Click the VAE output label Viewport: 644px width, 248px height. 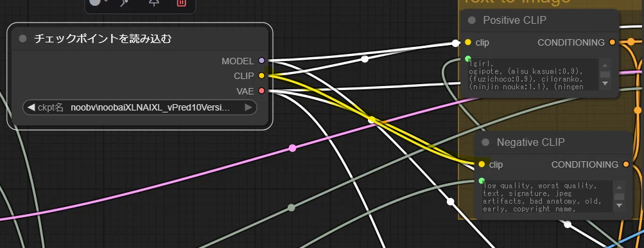(x=245, y=91)
